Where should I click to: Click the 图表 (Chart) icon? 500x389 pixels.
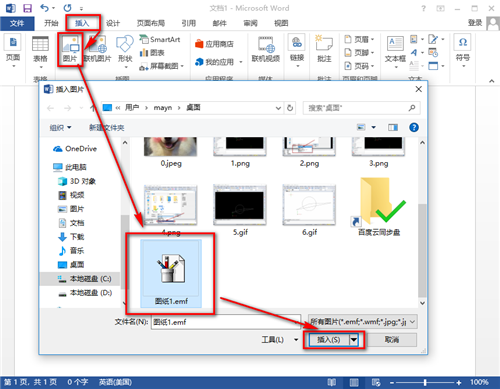pos(152,52)
